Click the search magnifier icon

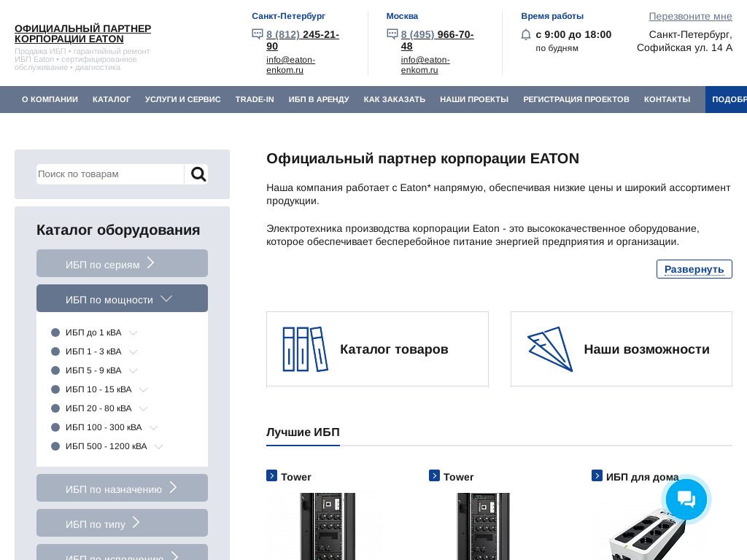(x=198, y=174)
